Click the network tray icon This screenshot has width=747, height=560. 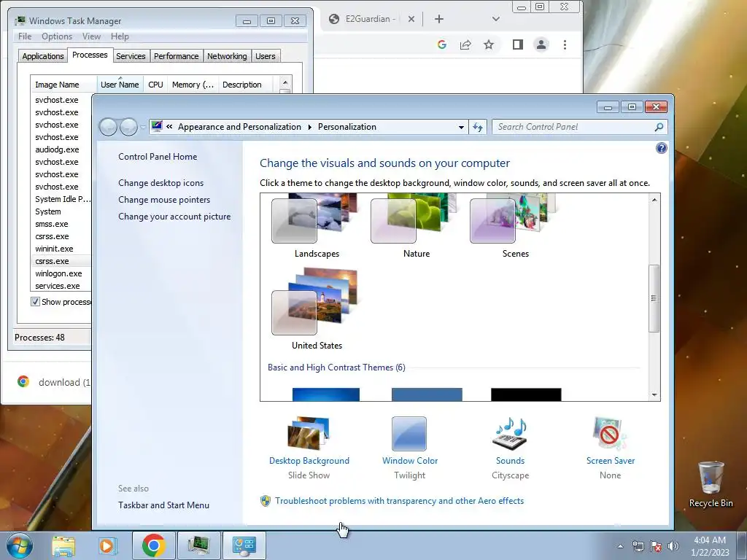point(638,546)
